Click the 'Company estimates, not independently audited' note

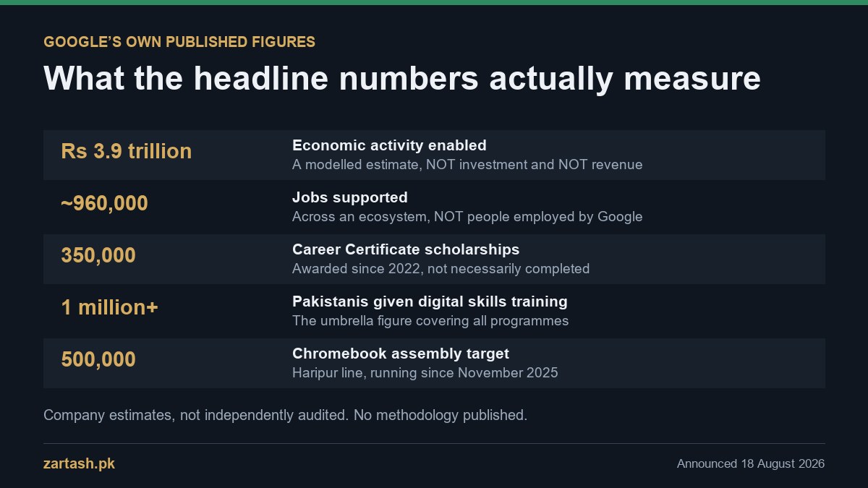[x=285, y=416]
